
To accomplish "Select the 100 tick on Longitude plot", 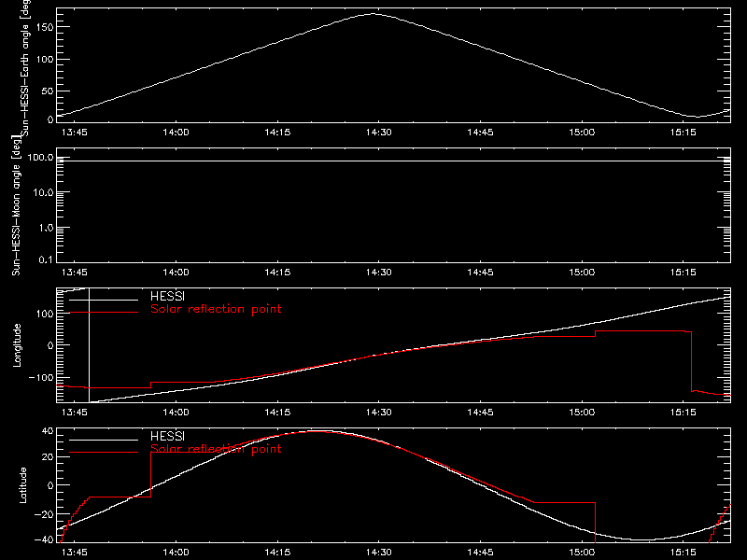I will point(44,314).
